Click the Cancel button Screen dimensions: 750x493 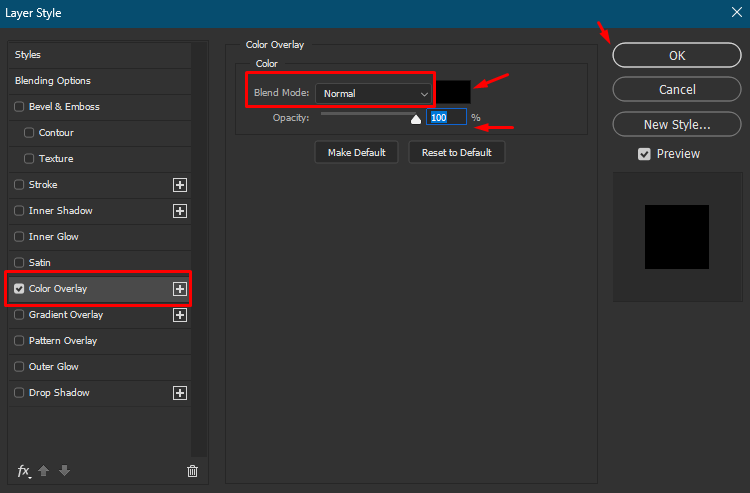[677, 89]
